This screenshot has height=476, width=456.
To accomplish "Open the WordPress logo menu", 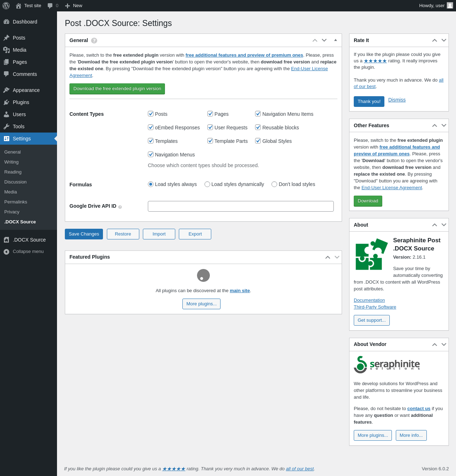I will pyautogui.click(x=6, y=6).
